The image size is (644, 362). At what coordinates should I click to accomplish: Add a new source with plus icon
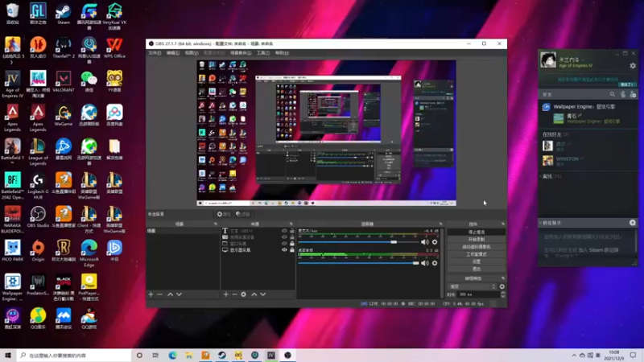(225, 294)
